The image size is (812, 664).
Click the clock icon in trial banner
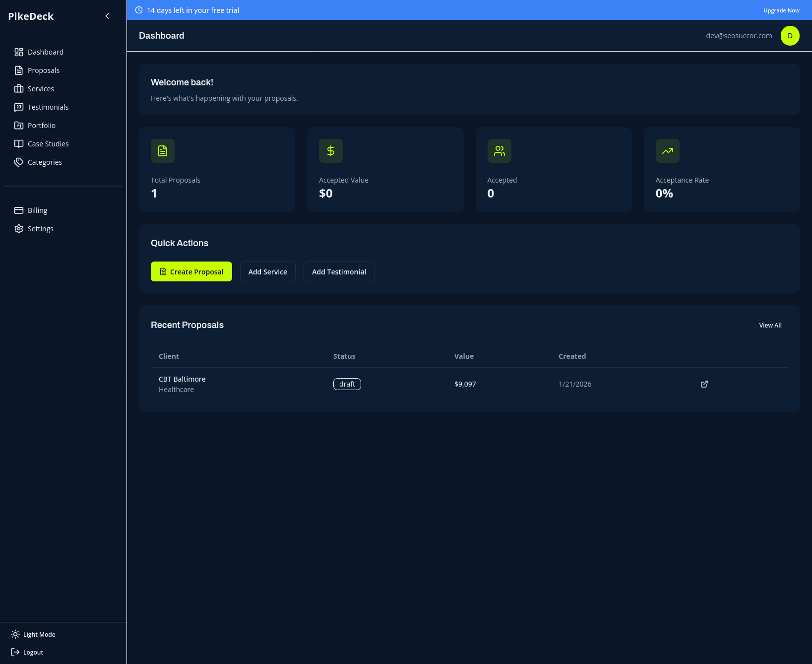[139, 10]
